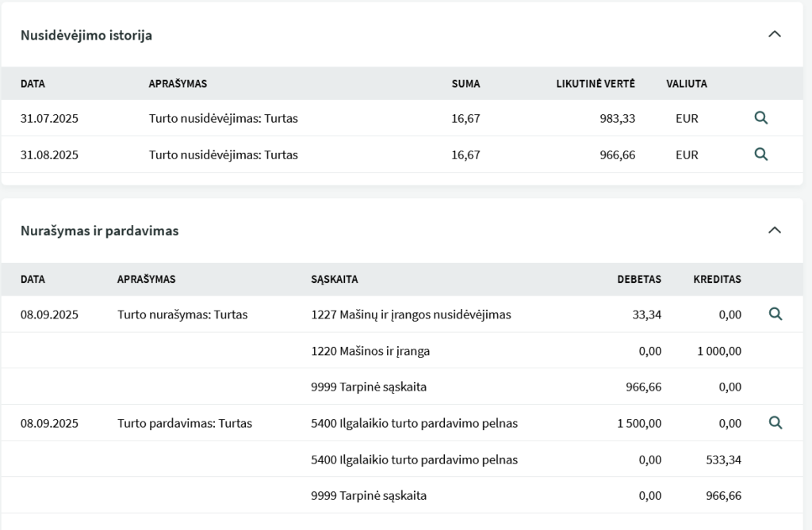This screenshot has height=530, width=812.
Task: Click magnifier icon for 31.08.2025 depreciation row
Action: [x=760, y=154]
